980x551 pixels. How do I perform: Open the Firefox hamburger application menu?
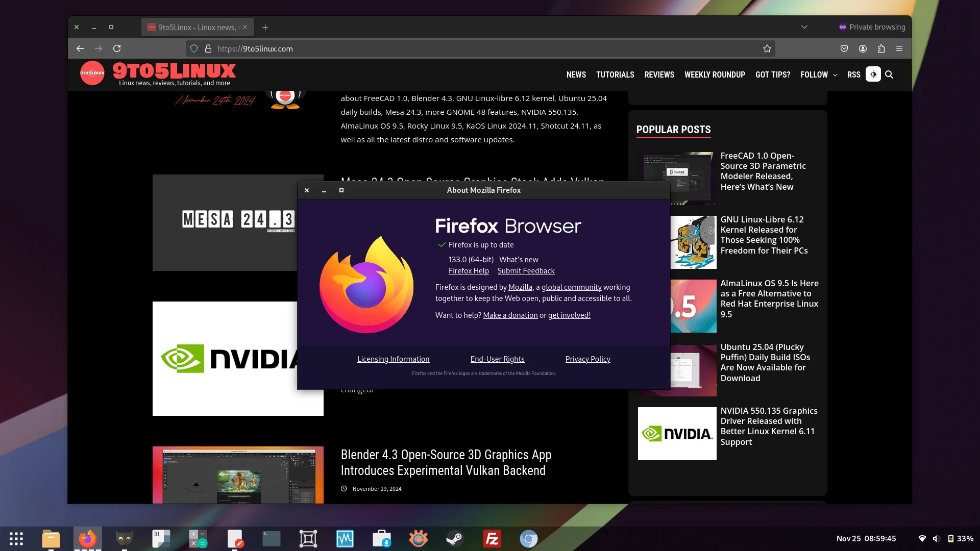[899, 48]
